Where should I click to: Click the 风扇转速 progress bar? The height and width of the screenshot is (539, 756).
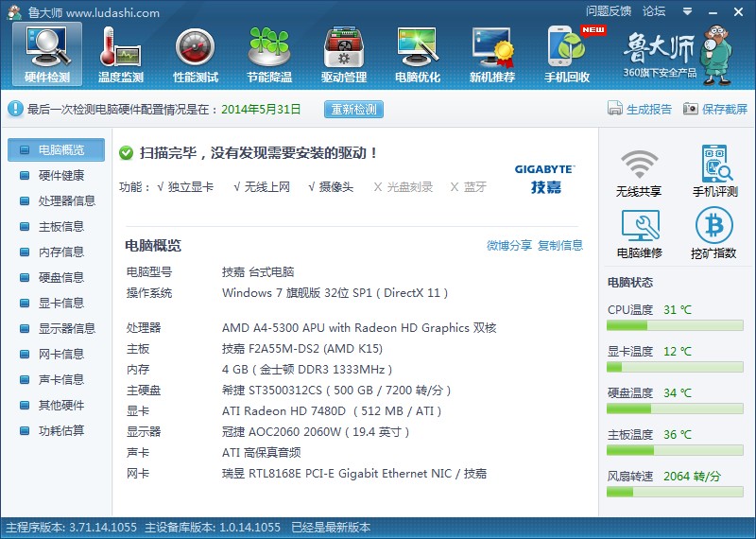tap(675, 493)
